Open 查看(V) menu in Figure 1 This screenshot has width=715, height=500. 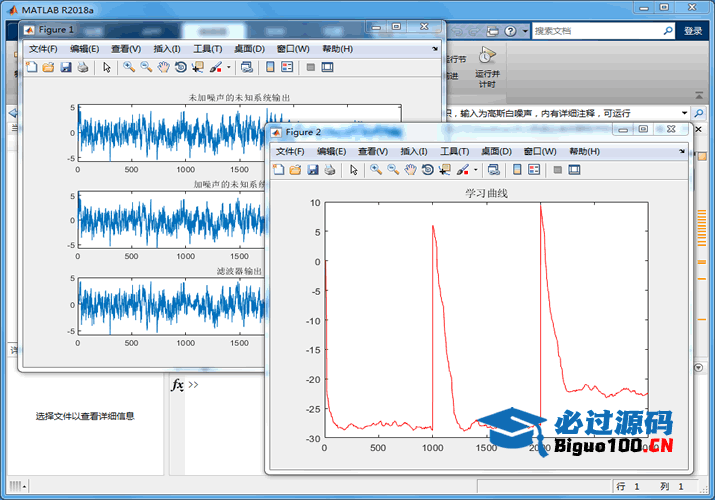pos(126,49)
